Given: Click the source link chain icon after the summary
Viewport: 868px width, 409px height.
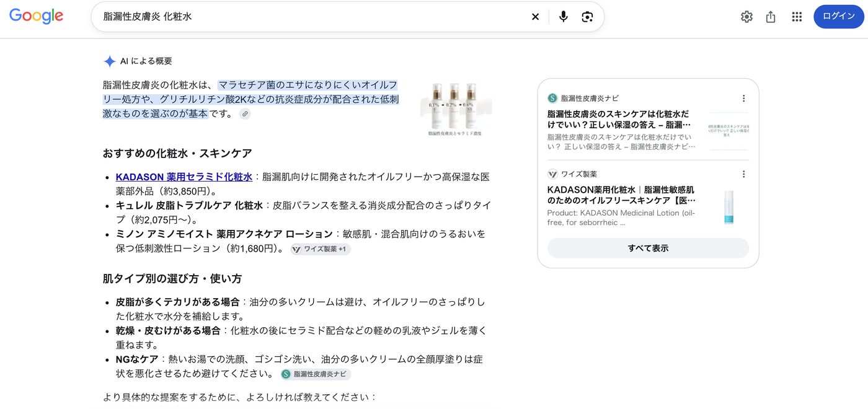Looking at the screenshot, I should click(x=245, y=114).
